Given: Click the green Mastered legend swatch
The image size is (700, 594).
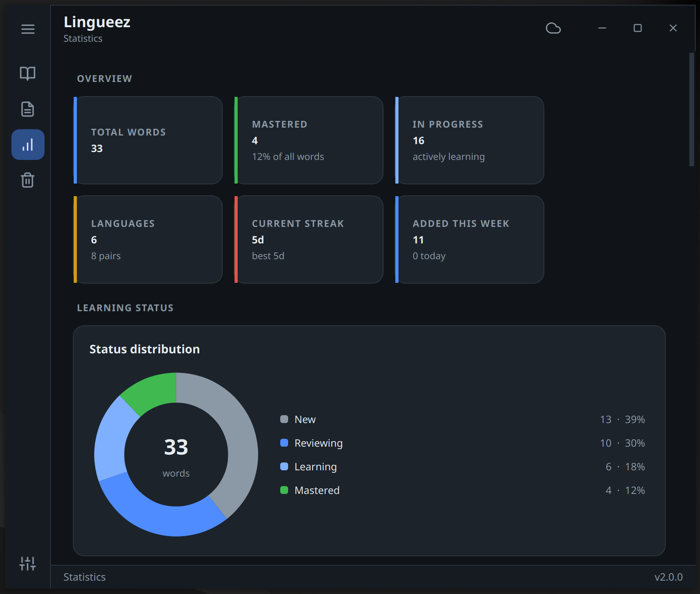Looking at the screenshot, I should 284,490.
